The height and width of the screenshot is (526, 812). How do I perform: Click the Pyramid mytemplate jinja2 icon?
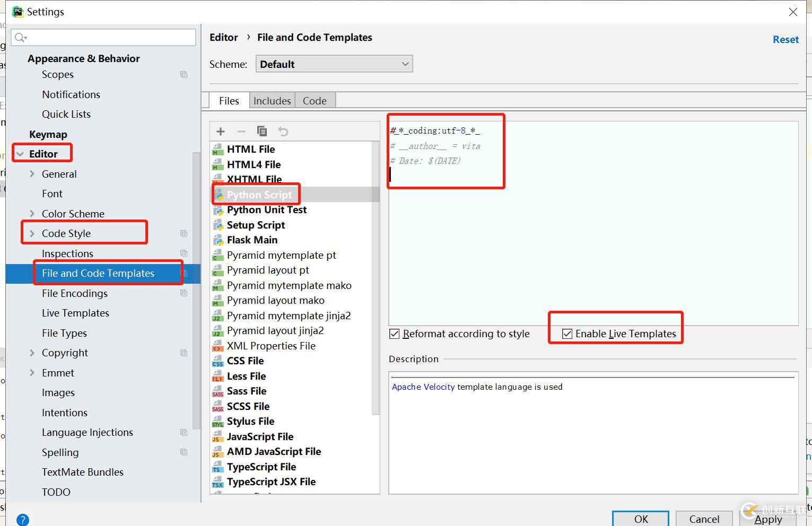coord(217,316)
